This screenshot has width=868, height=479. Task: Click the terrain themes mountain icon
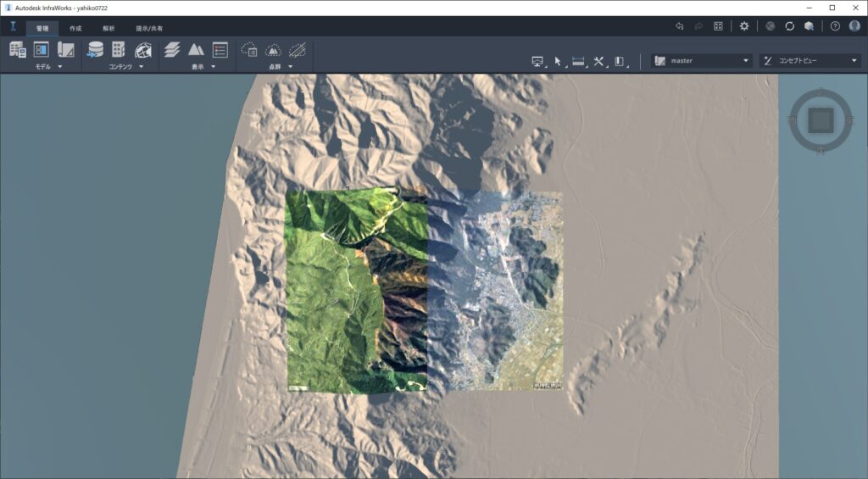tap(196, 50)
